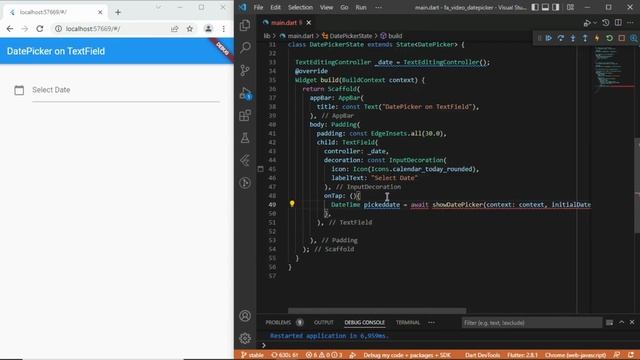Open the timeline history icon in editor title

606,23
